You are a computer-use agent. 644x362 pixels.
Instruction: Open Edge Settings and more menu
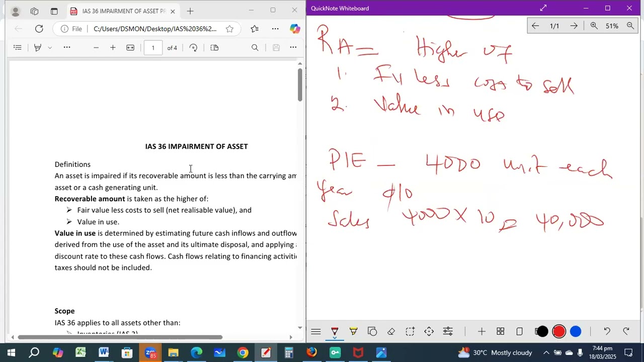tap(275, 29)
